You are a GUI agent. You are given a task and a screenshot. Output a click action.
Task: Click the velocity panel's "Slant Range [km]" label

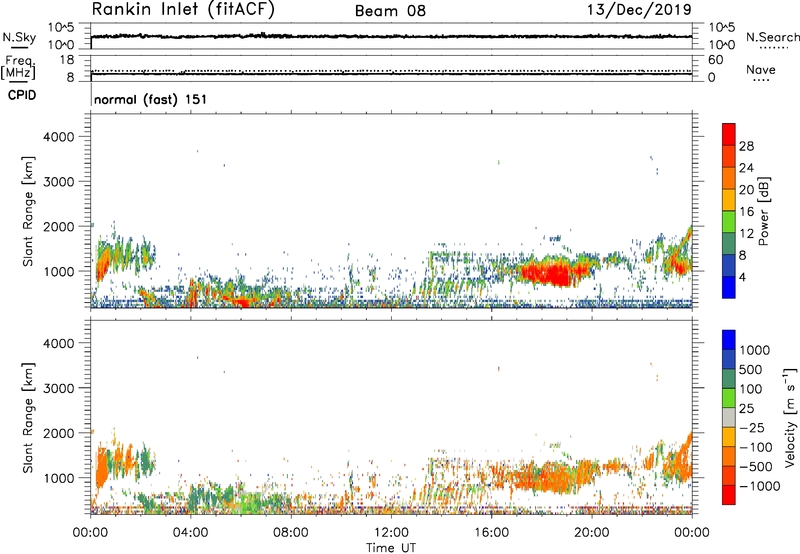[28, 417]
